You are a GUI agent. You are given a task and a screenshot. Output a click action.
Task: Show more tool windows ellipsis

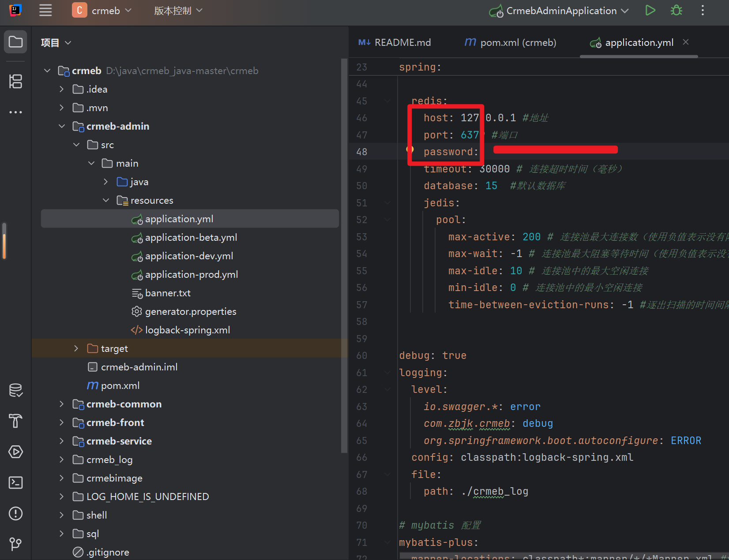pyautogui.click(x=15, y=112)
